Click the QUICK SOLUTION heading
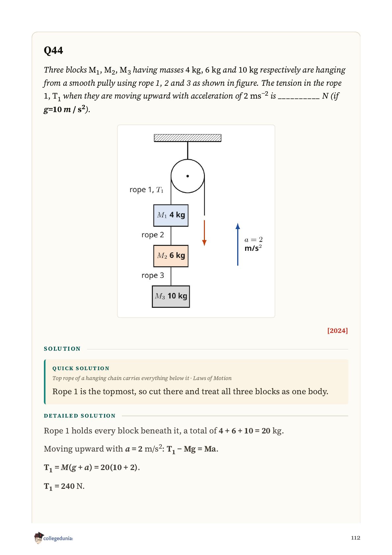The image size is (392, 555). [81, 368]
